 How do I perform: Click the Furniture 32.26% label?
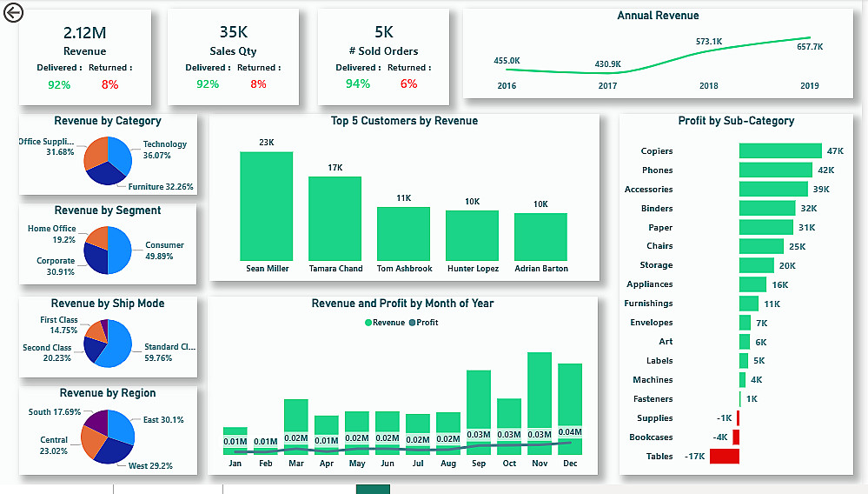[x=161, y=187]
